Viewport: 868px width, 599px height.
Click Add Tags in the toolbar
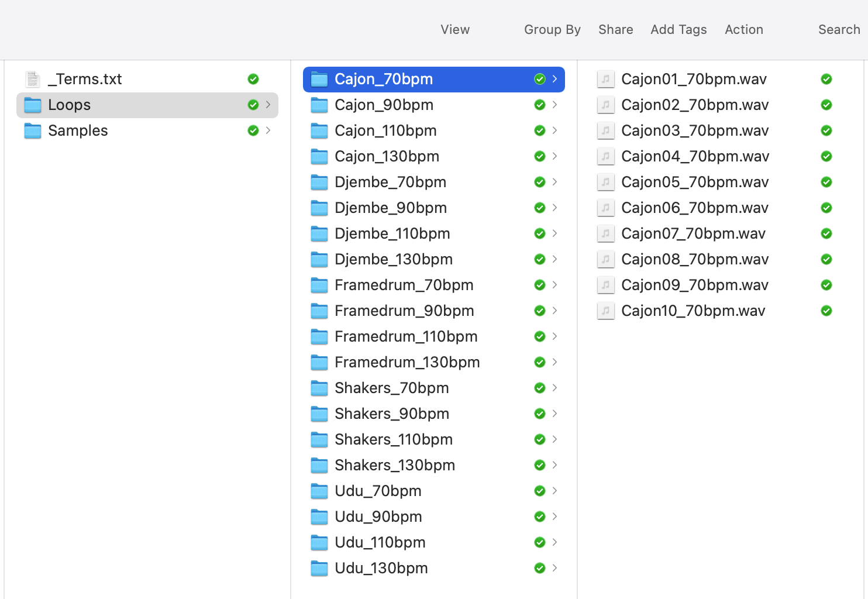(x=678, y=30)
